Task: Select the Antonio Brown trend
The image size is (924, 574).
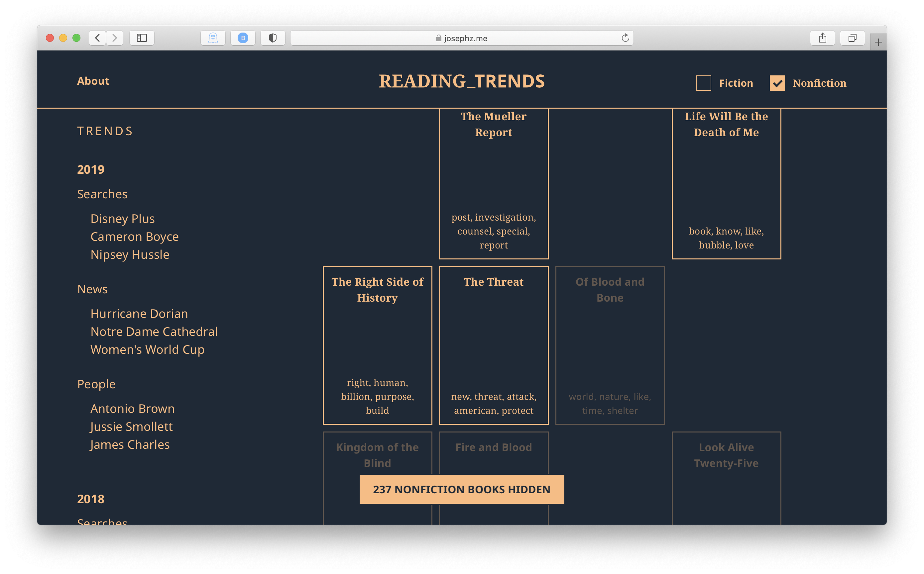Action: [133, 409]
